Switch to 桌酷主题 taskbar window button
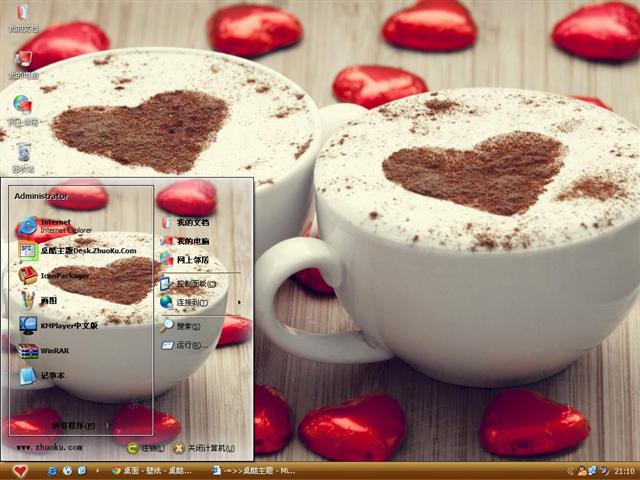This screenshot has width=640, height=480. (x=254, y=471)
